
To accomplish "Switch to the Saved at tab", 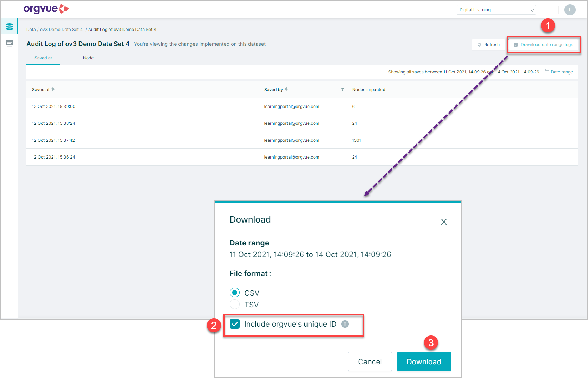I will [x=43, y=58].
